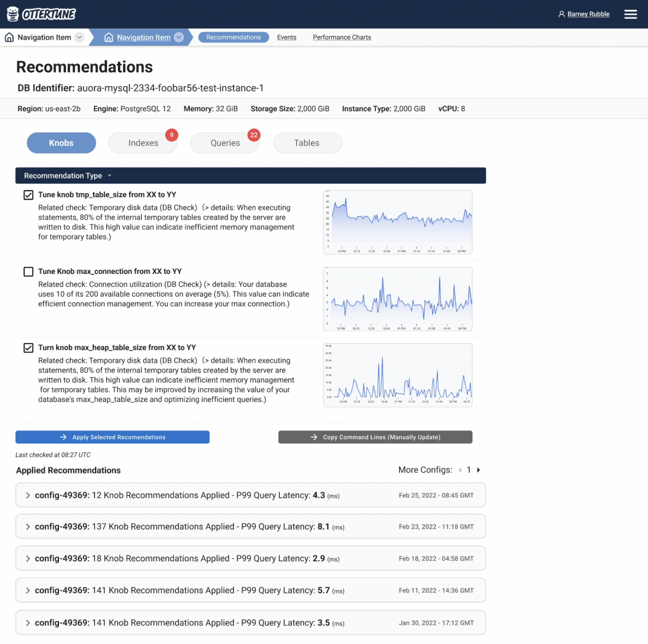Go to previous page of More Configs
Image resolution: width=648 pixels, height=644 pixels.
pyautogui.click(x=460, y=470)
